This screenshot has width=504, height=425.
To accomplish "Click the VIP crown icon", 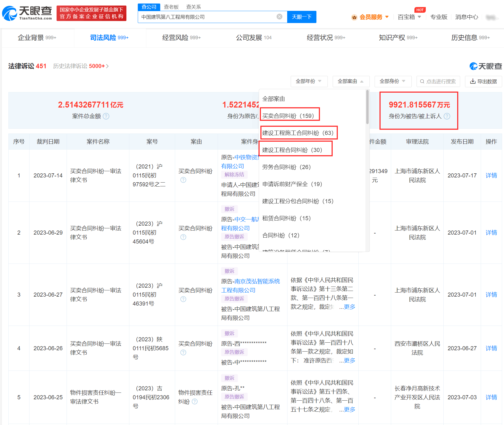I will [x=354, y=17].
